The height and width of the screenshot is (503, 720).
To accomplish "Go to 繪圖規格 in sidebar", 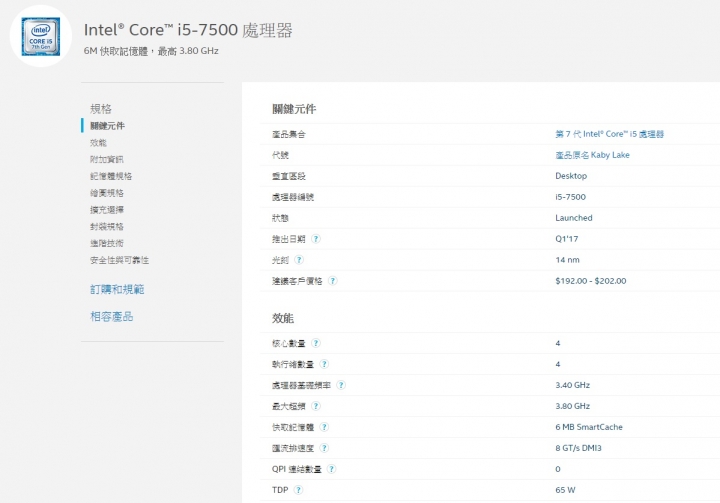I will point(107,193).
